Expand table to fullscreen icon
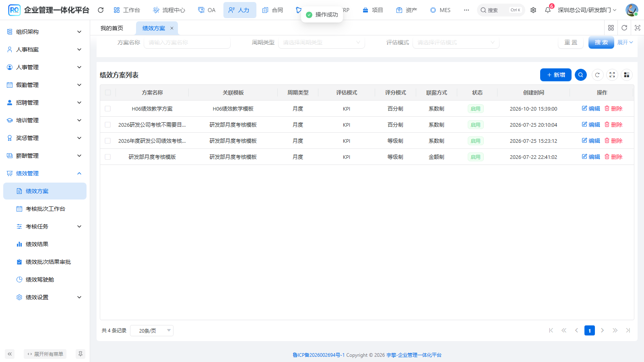The image size is (644, 362). [612, 75]
